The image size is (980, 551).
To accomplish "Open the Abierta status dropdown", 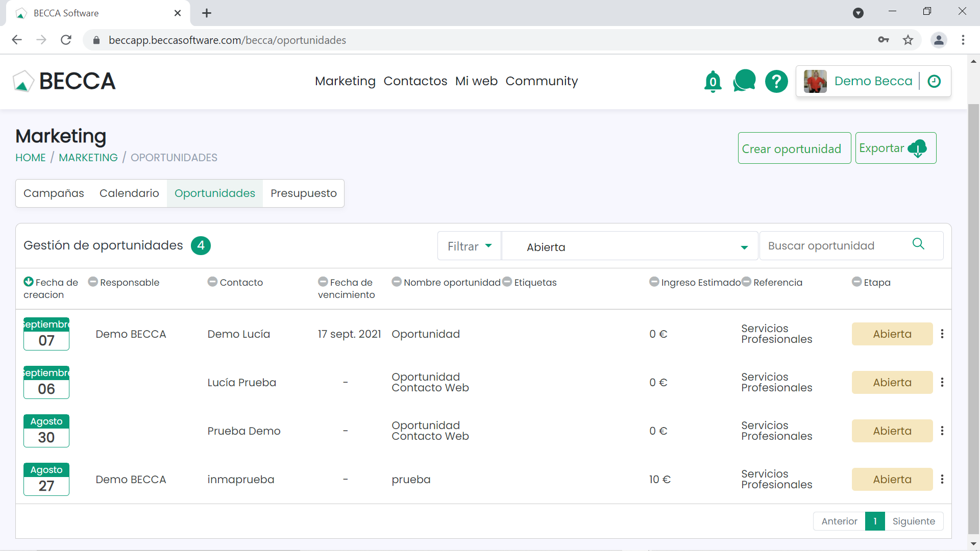I will point(630,247).
